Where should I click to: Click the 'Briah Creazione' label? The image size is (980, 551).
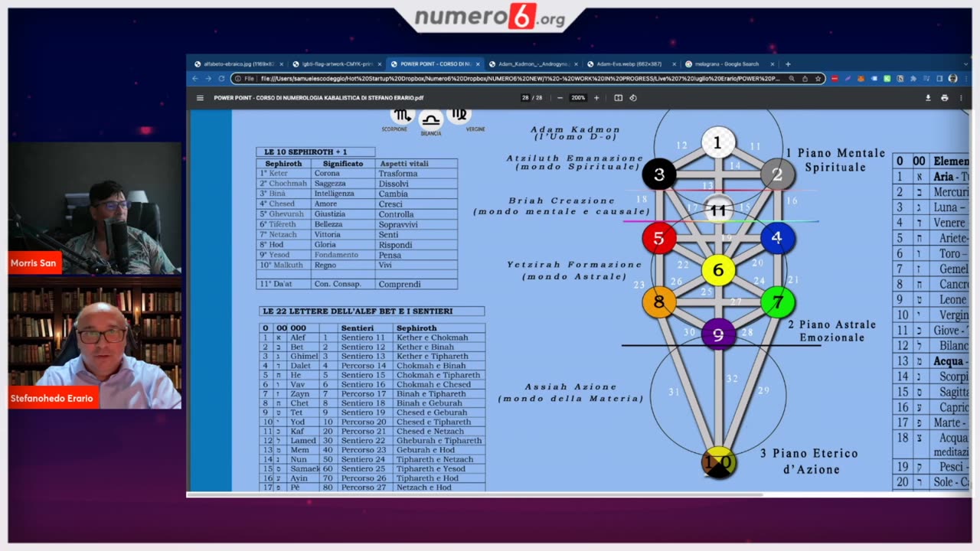(562, 201)
